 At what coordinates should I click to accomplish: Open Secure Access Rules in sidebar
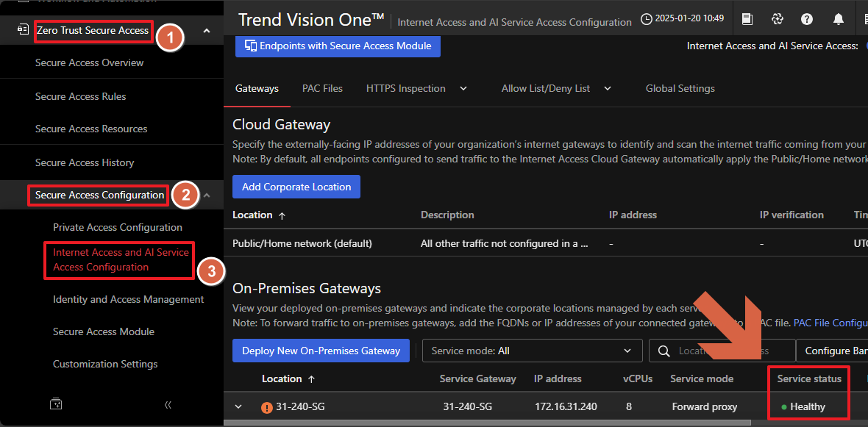pos(81,96)
